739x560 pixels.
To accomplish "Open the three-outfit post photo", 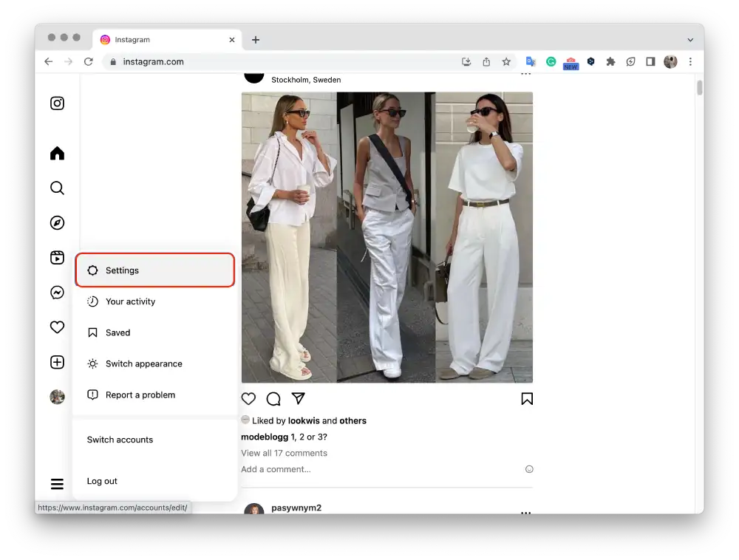I will pos(387,237).
